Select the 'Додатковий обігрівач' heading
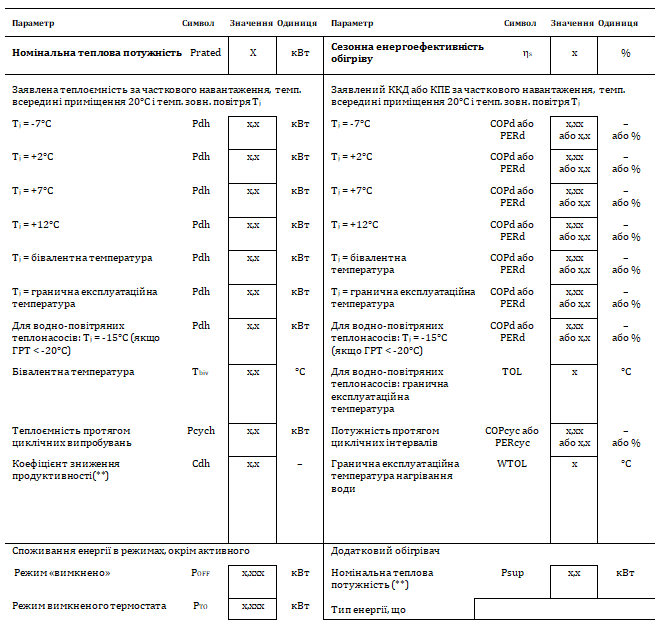The height and width of the screenshot is (627, 663). coord(385,551)
